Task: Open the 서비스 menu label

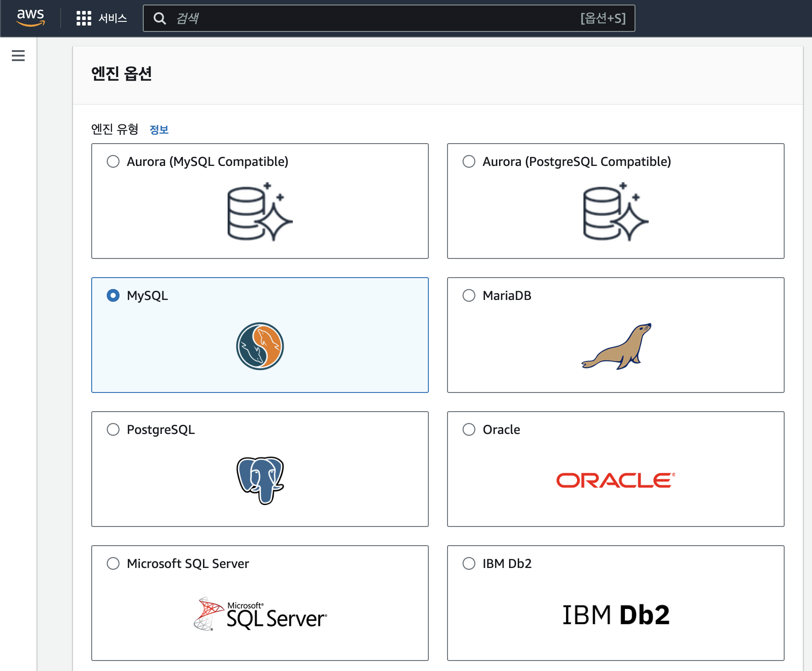Action: [x=113, y=18]
